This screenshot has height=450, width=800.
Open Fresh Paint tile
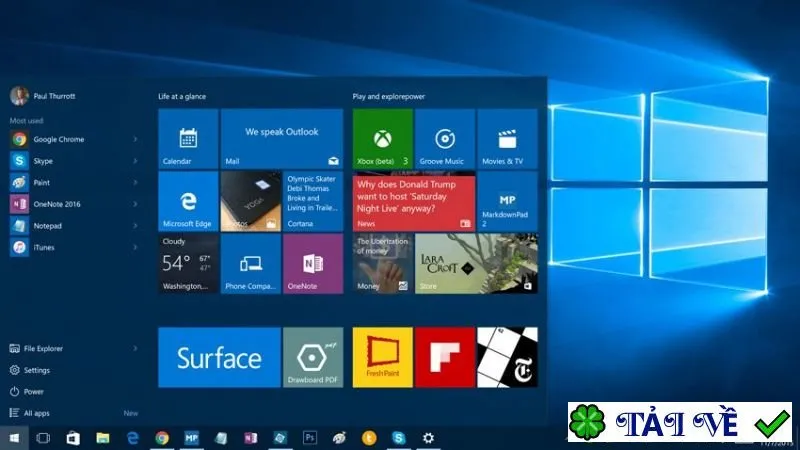[383, 357]
